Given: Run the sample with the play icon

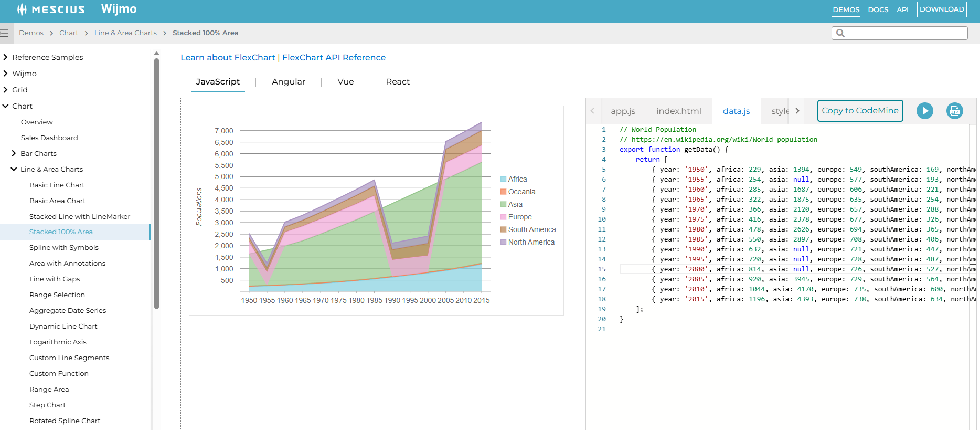Looking at the screenshot, I should click(924, 111).
